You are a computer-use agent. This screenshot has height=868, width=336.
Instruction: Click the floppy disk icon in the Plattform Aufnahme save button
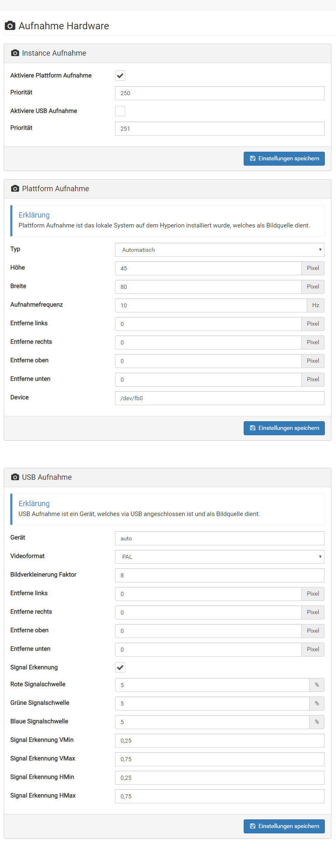click(x=253, y=428)
